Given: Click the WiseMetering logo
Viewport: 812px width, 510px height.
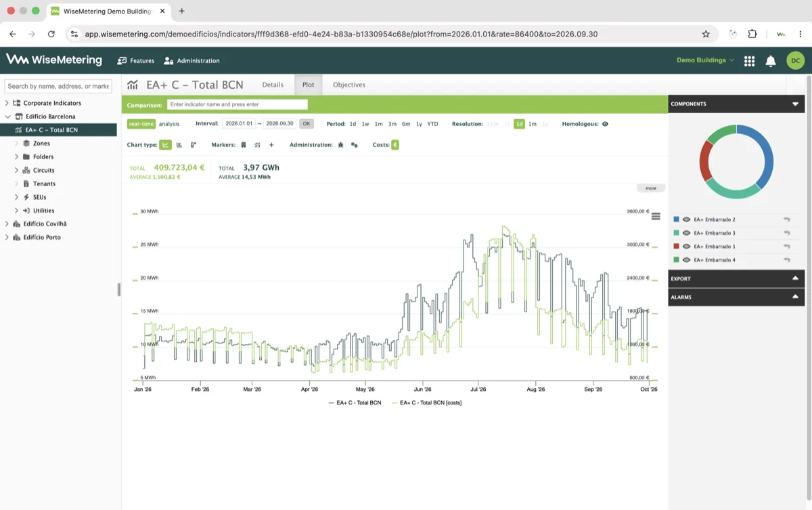Looking at the screenshot, I should click(54, 60).
